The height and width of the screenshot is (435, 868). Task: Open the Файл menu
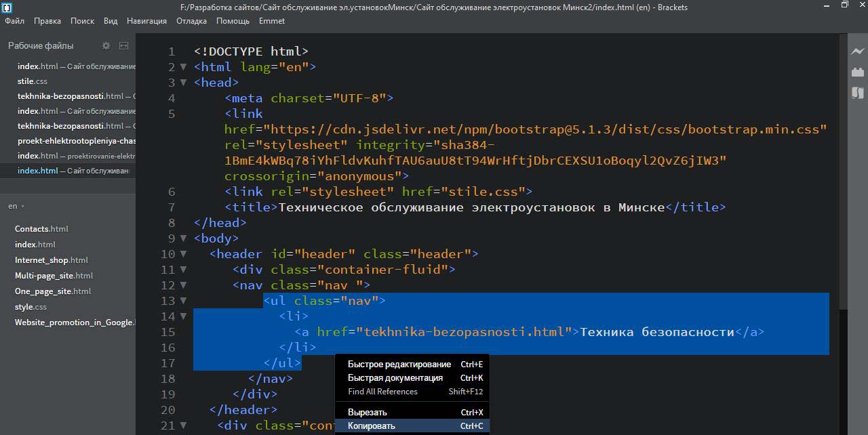(15, 21)
